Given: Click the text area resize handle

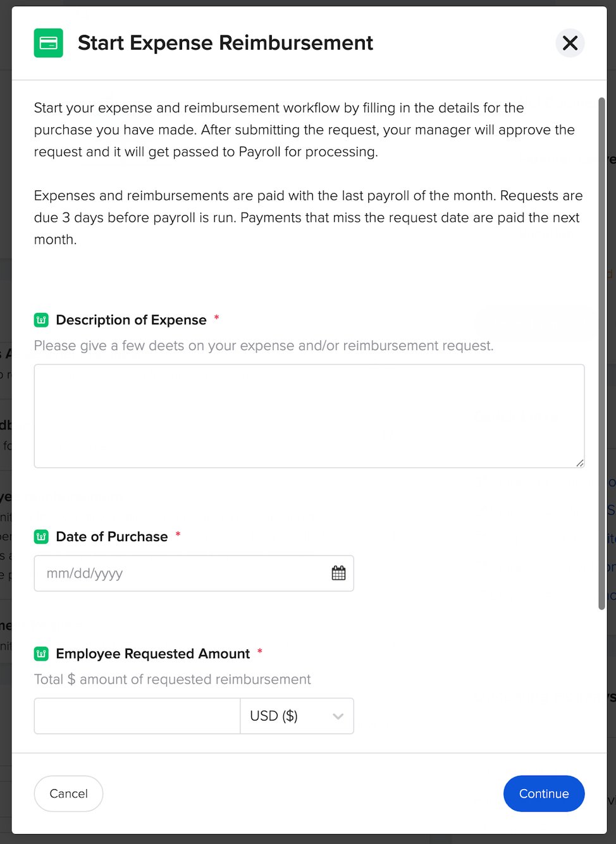Looking at the screenshot, I should coord(580,463).
